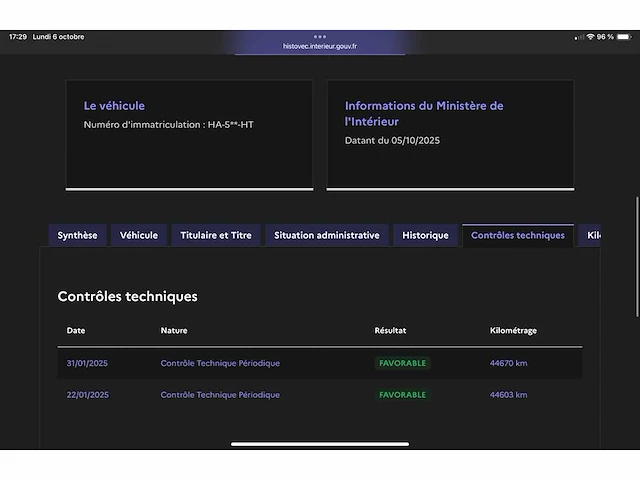Tap the Wi-Fi icon in the status bar
640x480 pixels.
(x=590, y=37)
